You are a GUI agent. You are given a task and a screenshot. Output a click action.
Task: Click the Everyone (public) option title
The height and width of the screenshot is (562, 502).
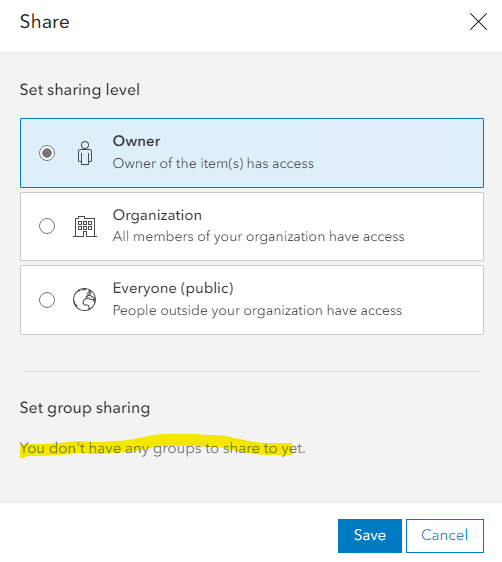[173, 289]
